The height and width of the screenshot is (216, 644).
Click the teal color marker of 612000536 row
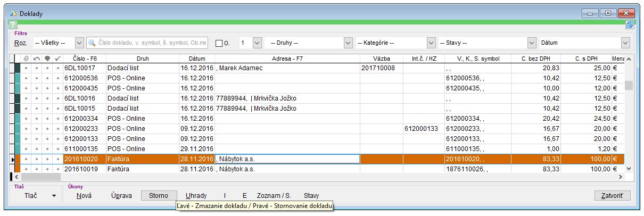coord(18,78)
